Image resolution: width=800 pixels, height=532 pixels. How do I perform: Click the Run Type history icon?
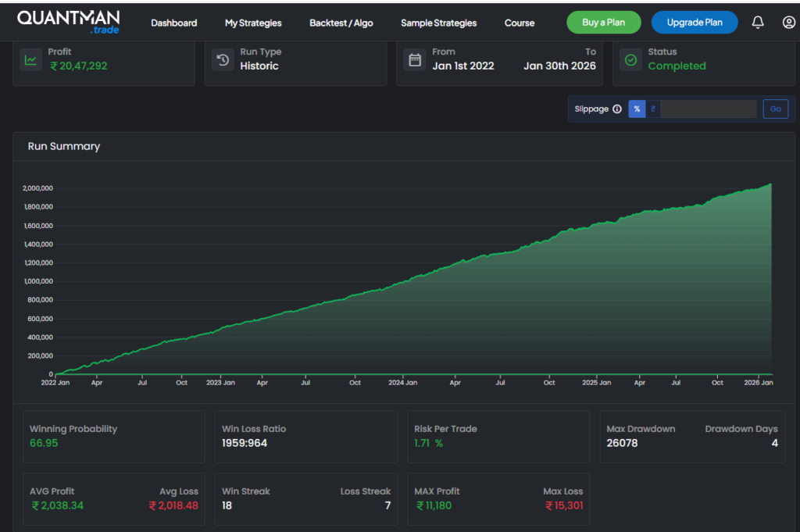pyautogui.click(x=223, y=60)
